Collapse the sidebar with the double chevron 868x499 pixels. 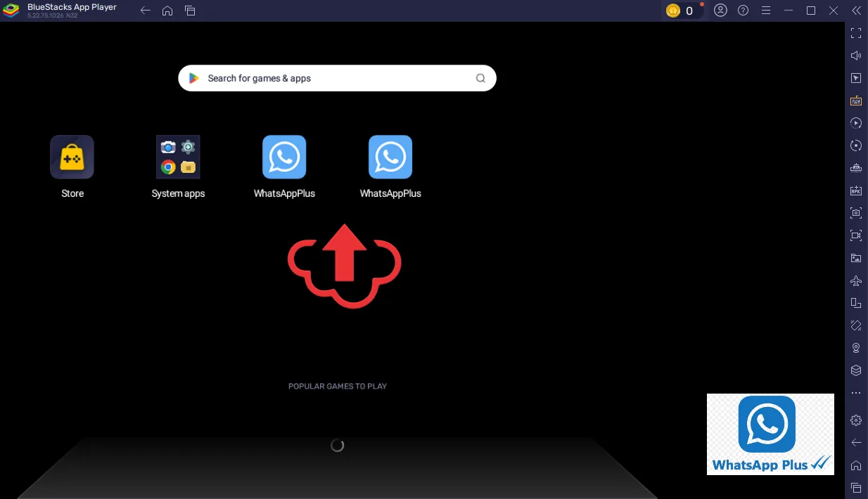click(856, 11)
